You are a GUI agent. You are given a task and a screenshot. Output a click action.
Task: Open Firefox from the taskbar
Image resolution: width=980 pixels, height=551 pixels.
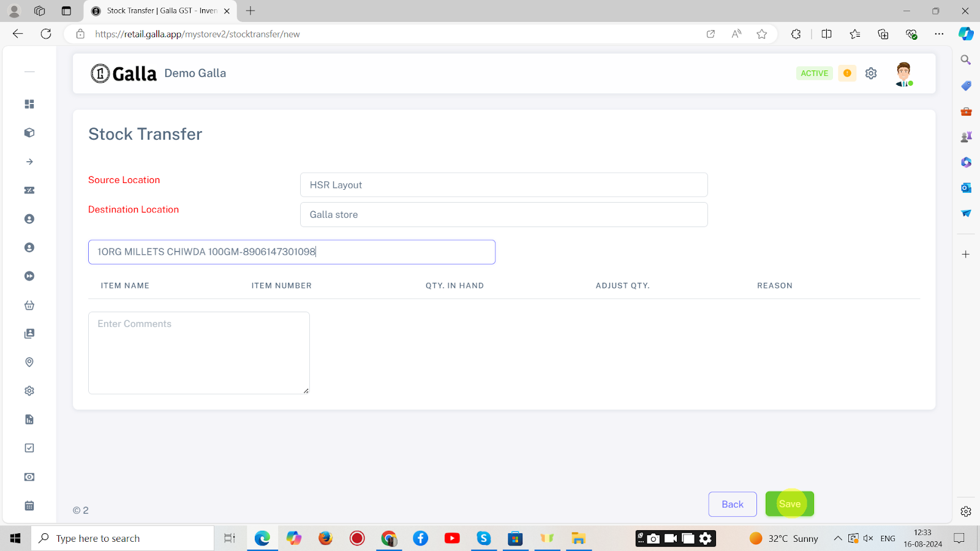pos(325,538)
